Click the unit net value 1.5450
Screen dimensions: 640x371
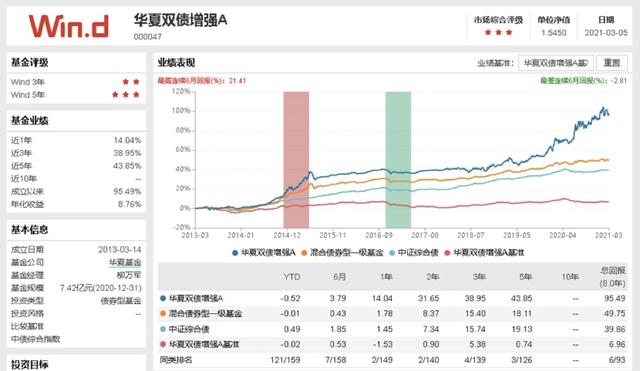(x=554, y=33)
